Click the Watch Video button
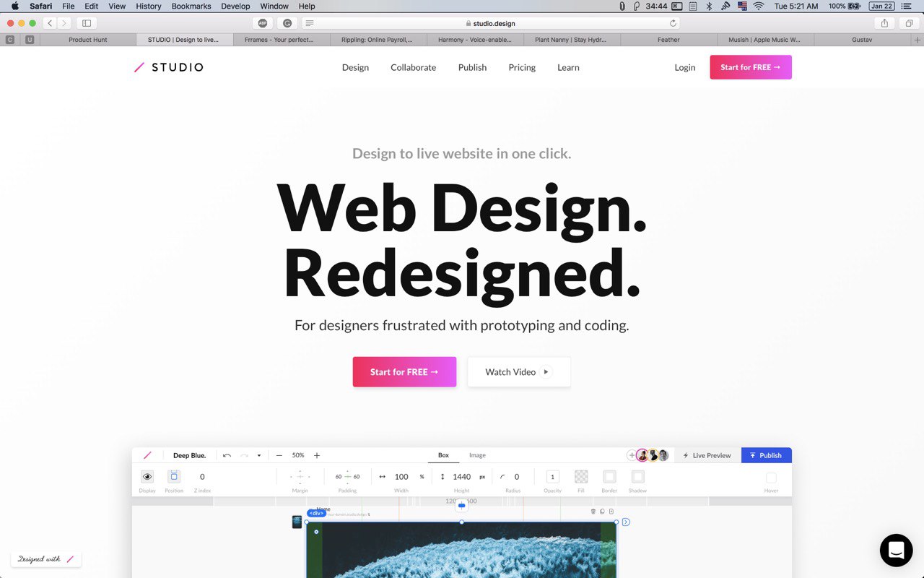 (519, 372)
